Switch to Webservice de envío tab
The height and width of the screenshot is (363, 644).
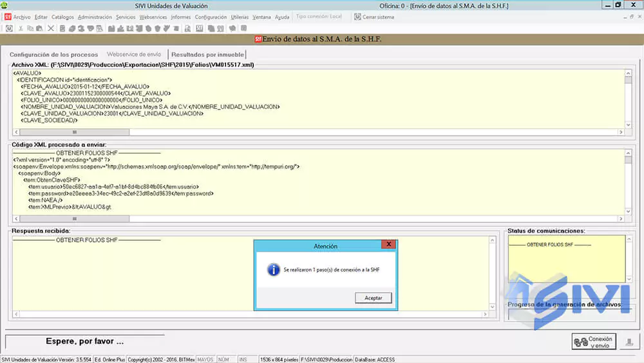[x=134, y=54]
